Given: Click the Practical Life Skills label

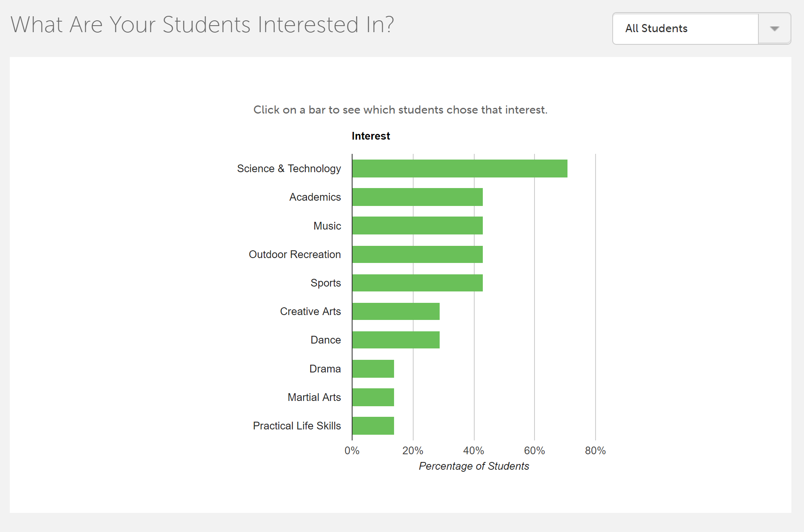Looking at the screenshot, I should pyautogui.click(x=297, y=426).
